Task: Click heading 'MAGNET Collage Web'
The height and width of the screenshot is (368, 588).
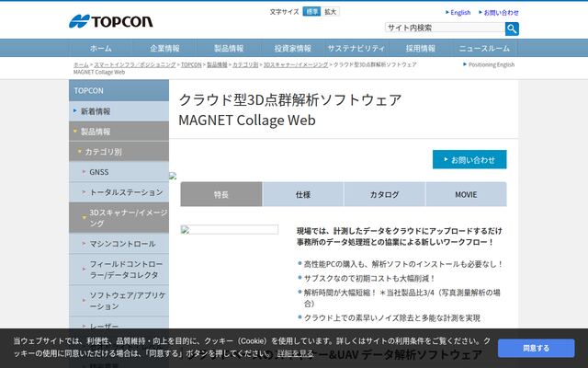Action: click(247, 121)
